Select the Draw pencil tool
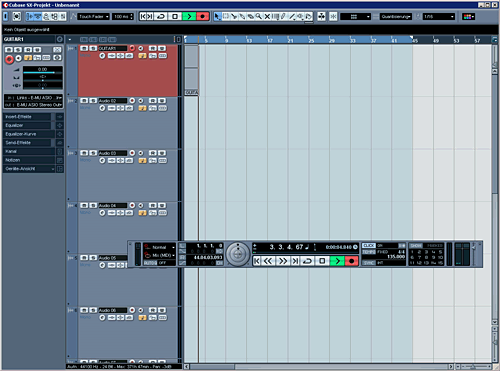This screenshot has height=371, width=500. (284, 16)
